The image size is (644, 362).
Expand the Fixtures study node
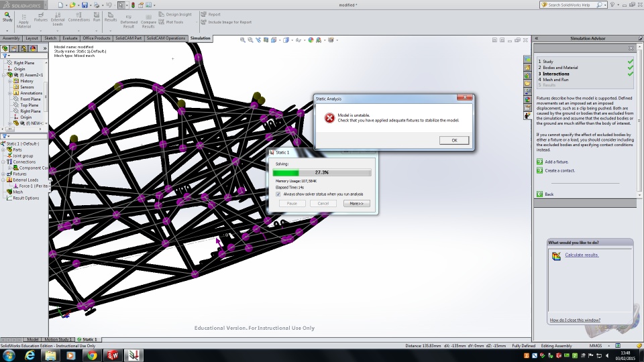coord(3,174)
